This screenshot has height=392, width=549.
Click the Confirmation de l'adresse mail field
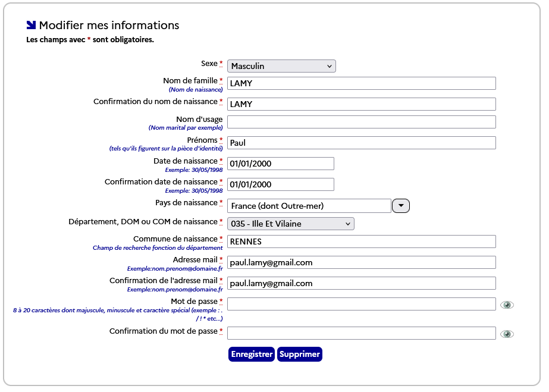click(360, 283)
